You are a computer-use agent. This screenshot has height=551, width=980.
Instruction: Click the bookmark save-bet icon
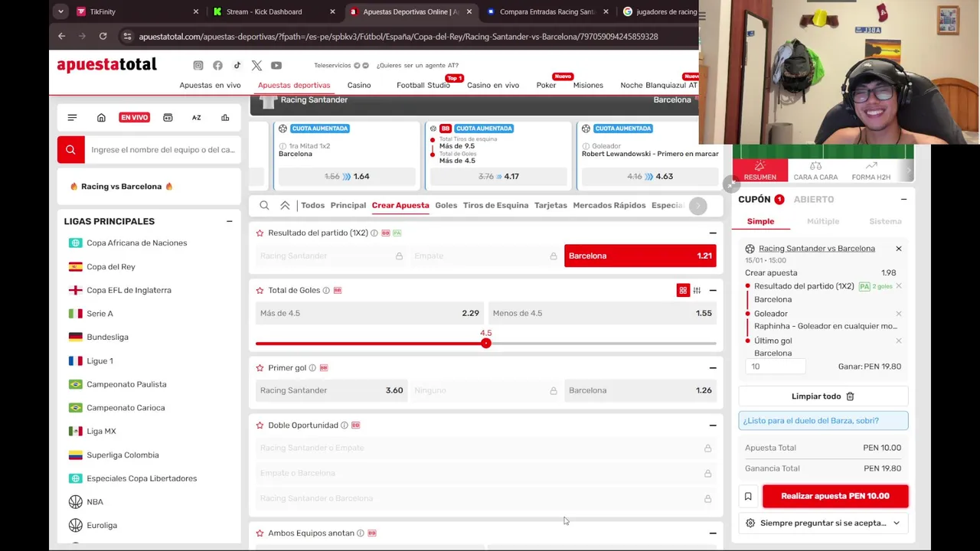[748, 496]
